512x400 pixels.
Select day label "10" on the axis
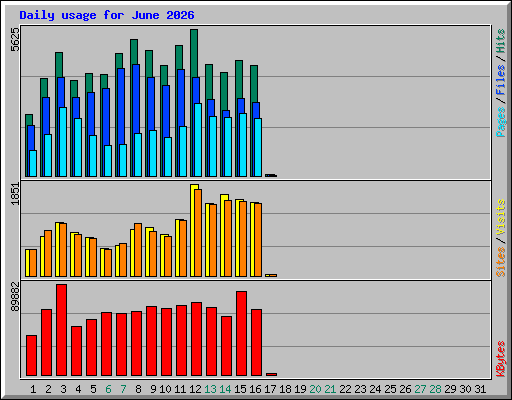[x=165, y=389]
